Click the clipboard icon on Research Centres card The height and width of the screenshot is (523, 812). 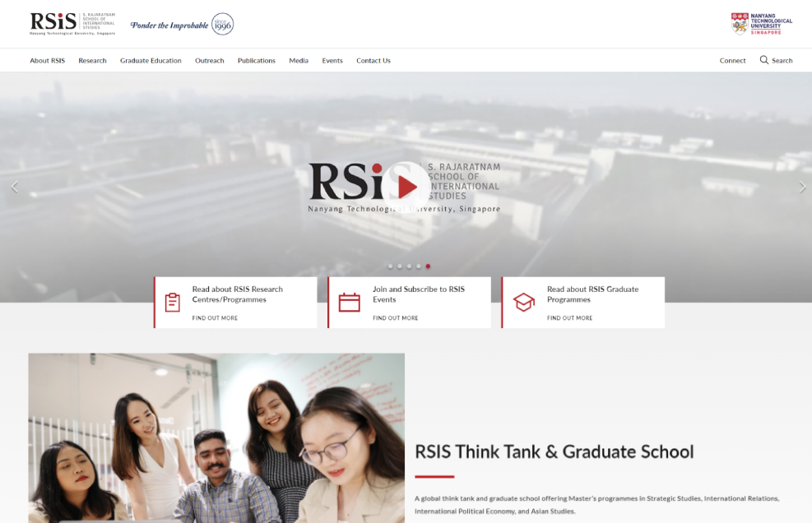173,303
